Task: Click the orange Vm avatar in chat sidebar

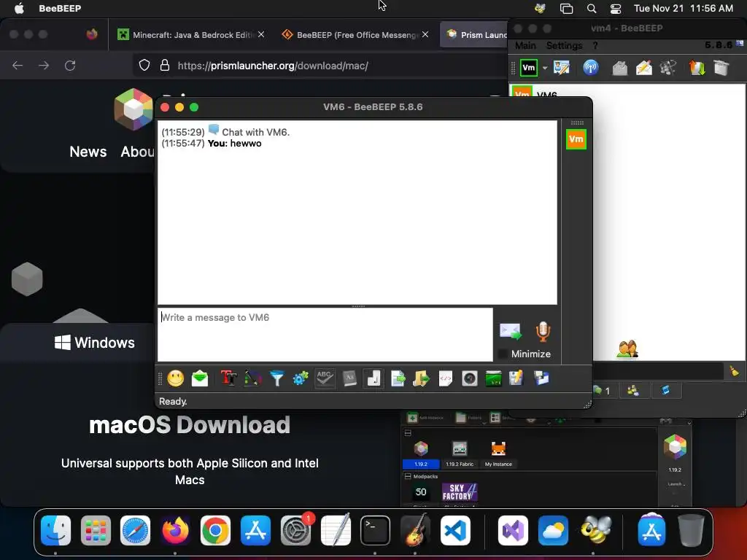Action: tap(576, 139)
